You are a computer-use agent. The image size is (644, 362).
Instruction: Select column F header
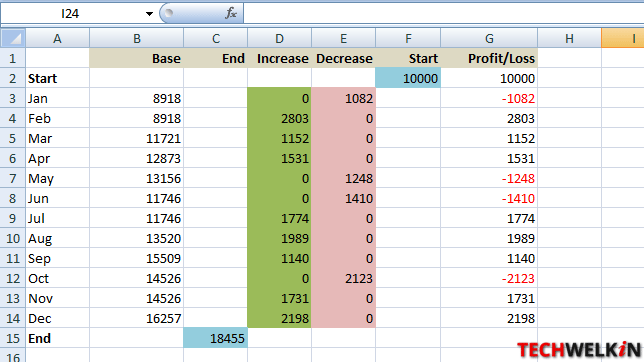point(408,38)
